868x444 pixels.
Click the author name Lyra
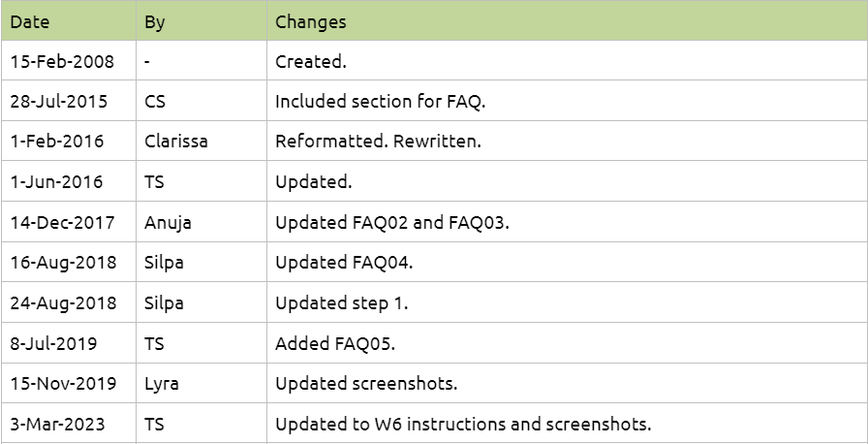(162, 383)
